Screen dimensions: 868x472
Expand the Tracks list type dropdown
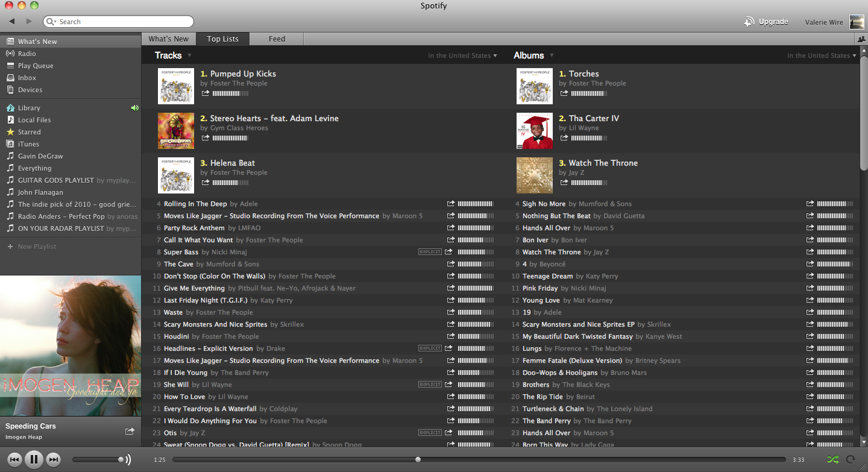click(189, 55)
